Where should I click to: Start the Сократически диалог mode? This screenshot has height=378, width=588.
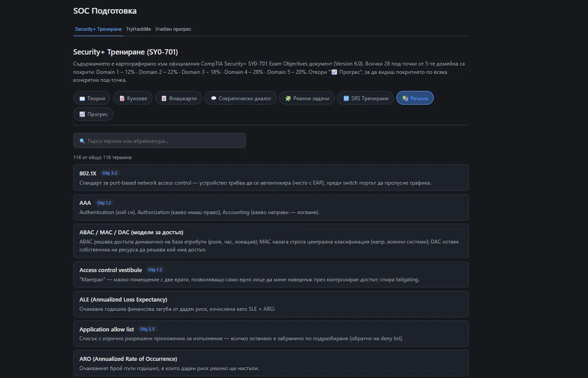coord(240,98)
